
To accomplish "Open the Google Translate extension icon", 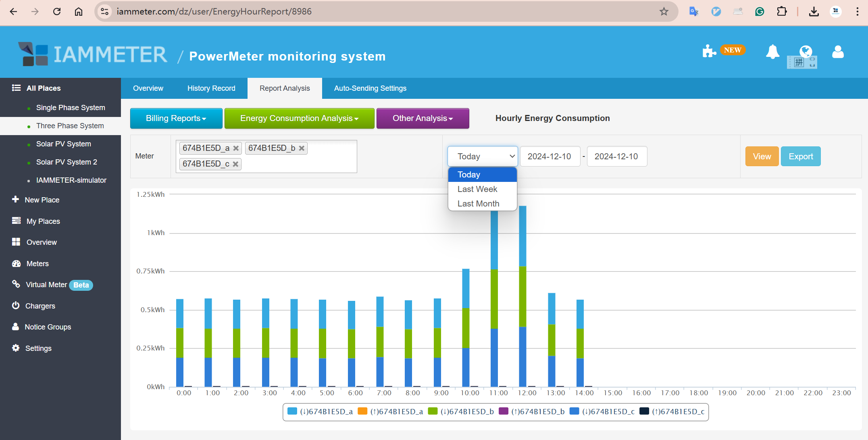I will point(694,11).
